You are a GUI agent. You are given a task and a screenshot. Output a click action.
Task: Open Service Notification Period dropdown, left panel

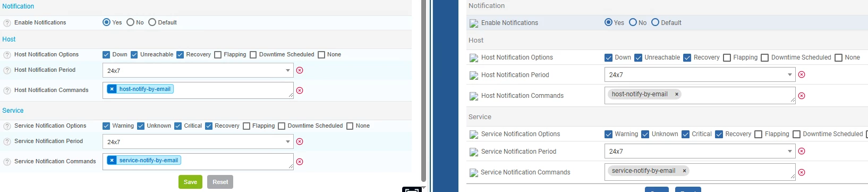tap(198, 141)
